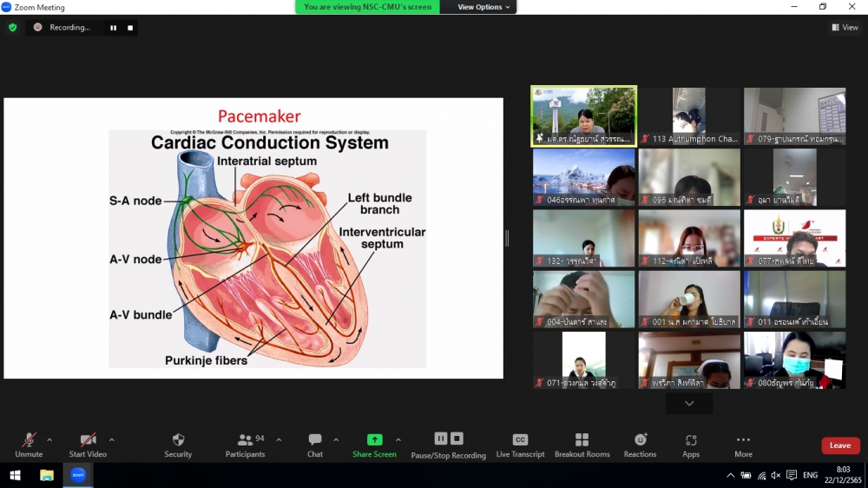Switch layout using the View button
The width and height of the screenshot is (868, 488).
pyautogui.click(x=845, y=28)
